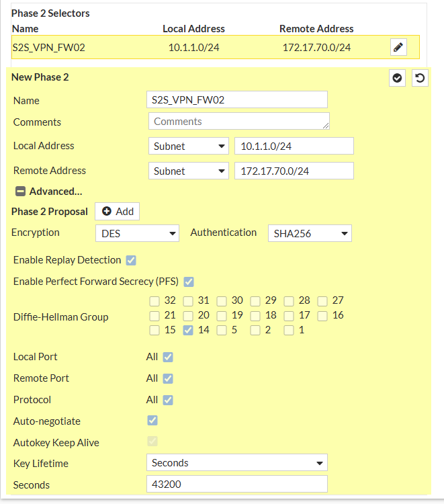Click the Remote Address column header
444x504 pixels.
point(316,29)
